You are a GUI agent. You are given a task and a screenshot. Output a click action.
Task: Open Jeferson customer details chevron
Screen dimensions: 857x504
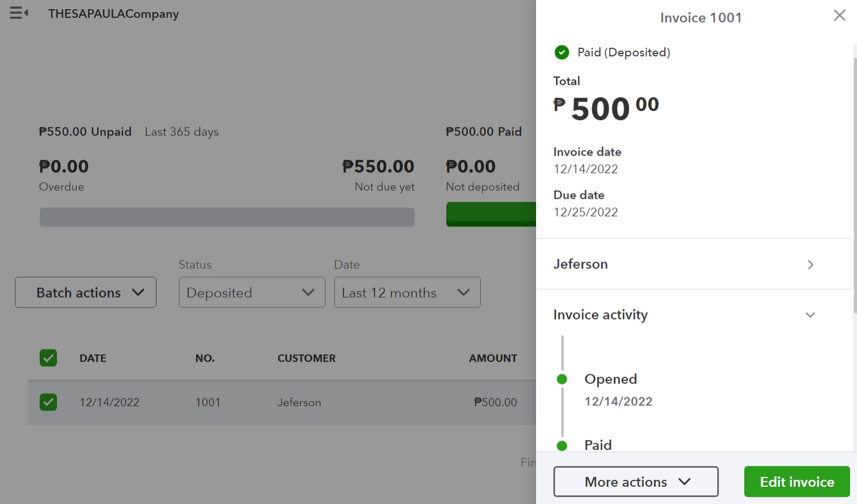pos(810,264)
